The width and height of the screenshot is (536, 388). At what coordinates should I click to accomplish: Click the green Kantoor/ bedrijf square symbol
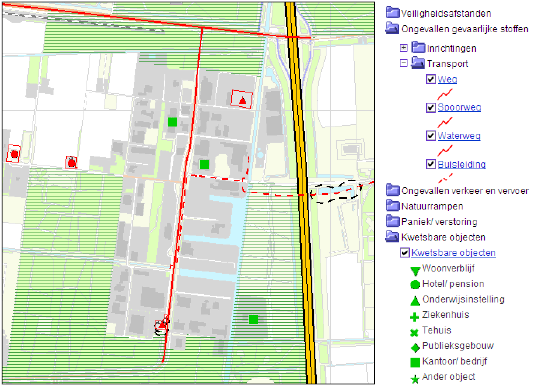pyautogui.click(x=415, y=363)
